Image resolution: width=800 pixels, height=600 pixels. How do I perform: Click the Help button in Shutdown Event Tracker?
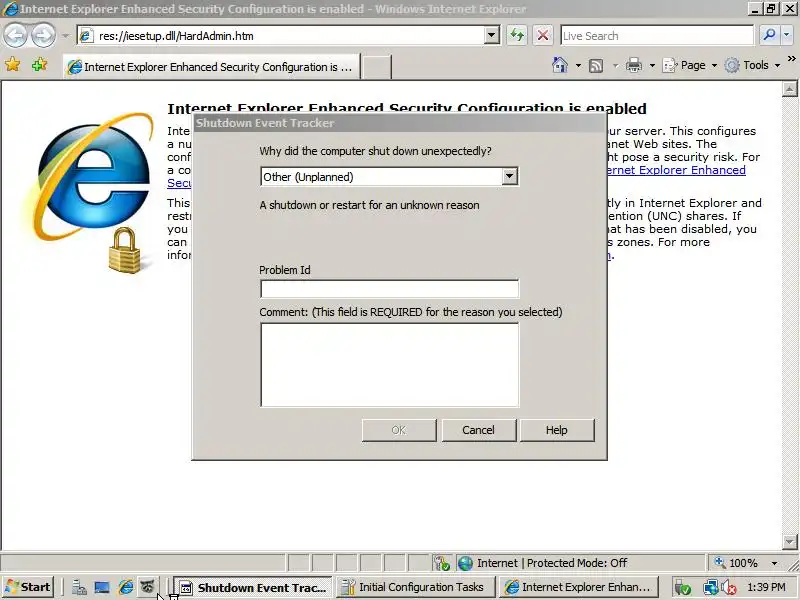557,430
